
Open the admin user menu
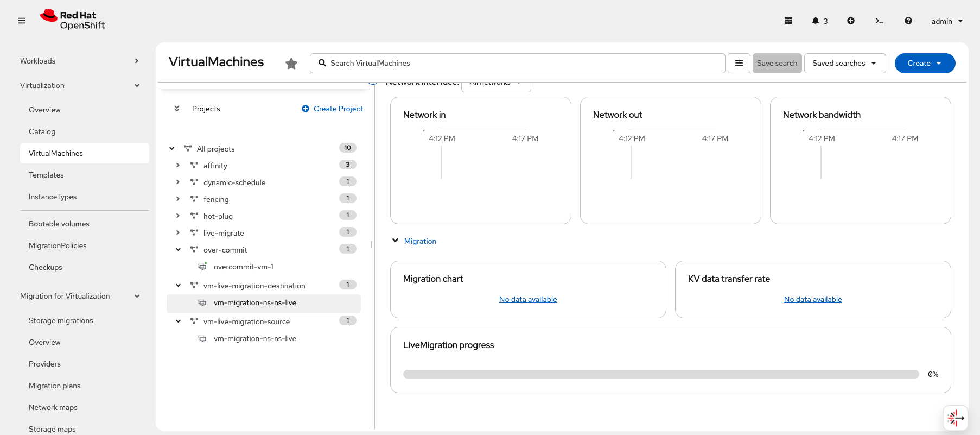click(947, 21)
